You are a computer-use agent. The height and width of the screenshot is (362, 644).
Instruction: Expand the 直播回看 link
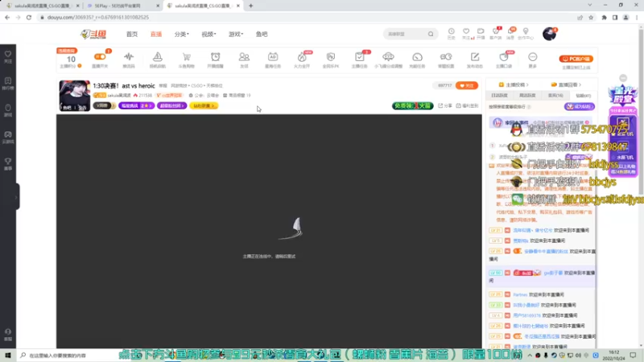click(566, 84)
